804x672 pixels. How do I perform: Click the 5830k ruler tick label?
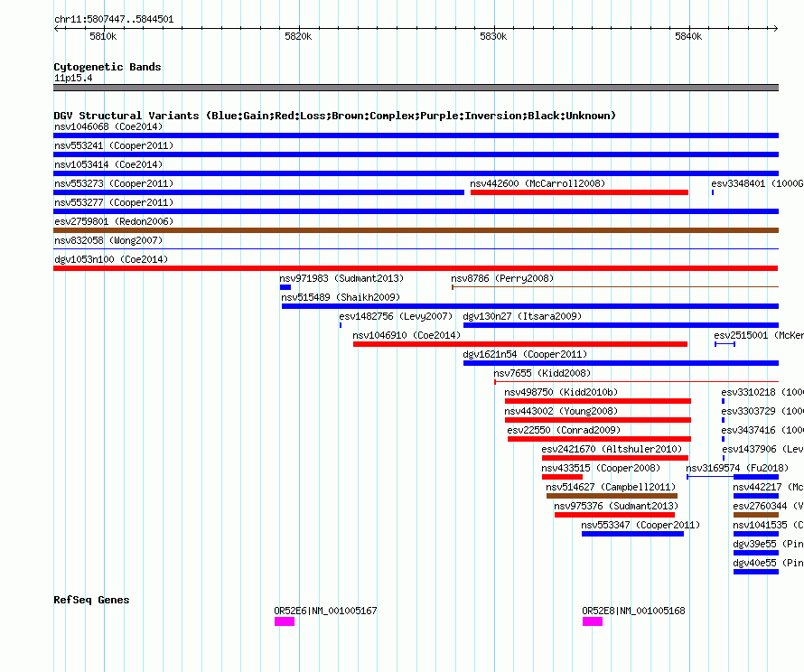point(493,36)
